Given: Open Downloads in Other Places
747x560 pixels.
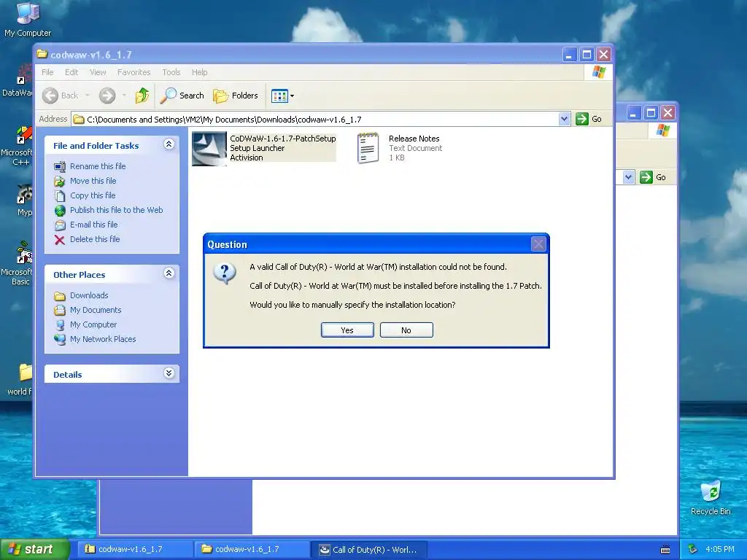Looking at the screenshot, I should (x=89, y=295).
